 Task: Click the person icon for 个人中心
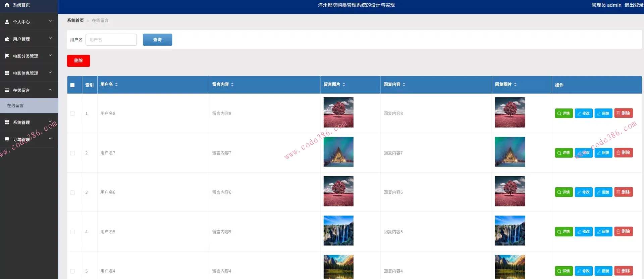pyautogui.click(x=7, y=22)
